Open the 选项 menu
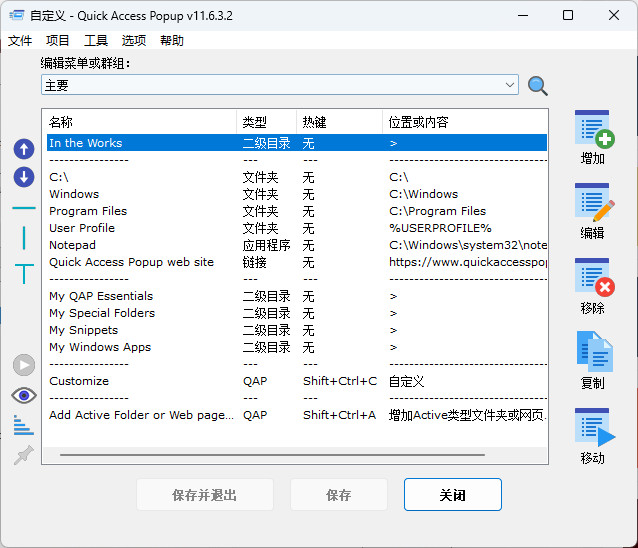This screenshot has width=638, height=548. click(134, 40)
